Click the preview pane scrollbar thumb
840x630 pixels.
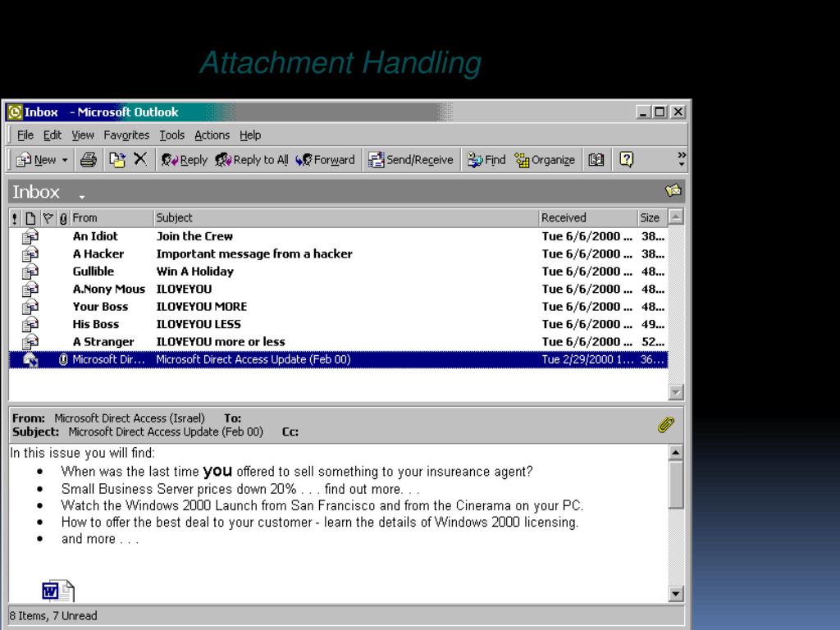click(676, 485)
